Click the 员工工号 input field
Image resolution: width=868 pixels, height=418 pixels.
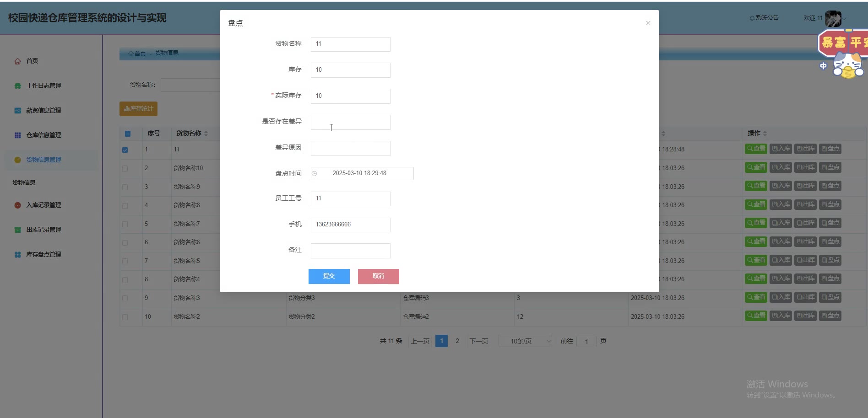tap(351, 199)
